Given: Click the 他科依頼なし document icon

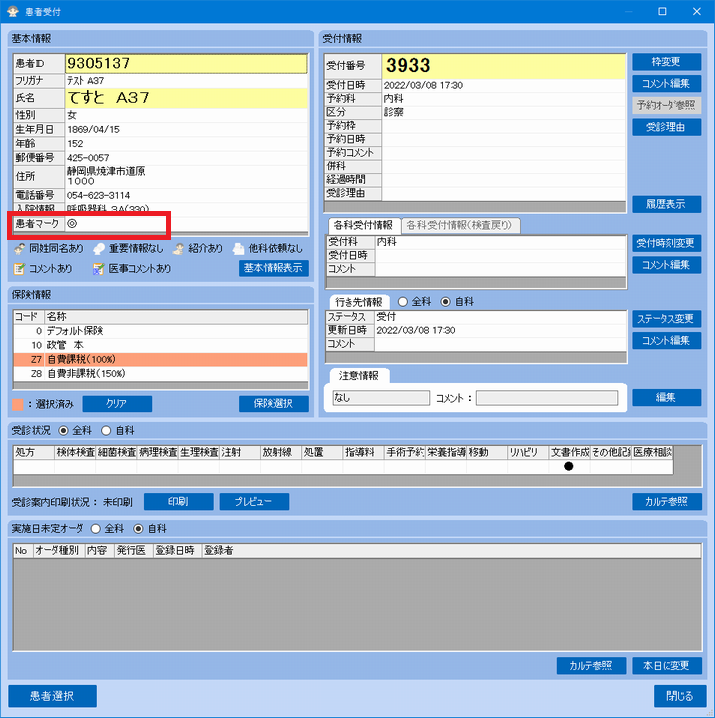Looking at the screenshot, I should [238, 249].
